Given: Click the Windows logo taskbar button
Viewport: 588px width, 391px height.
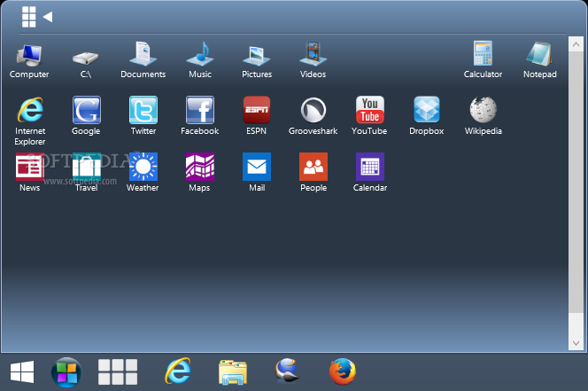Looking at the screenshot, I should pos(22,371).
